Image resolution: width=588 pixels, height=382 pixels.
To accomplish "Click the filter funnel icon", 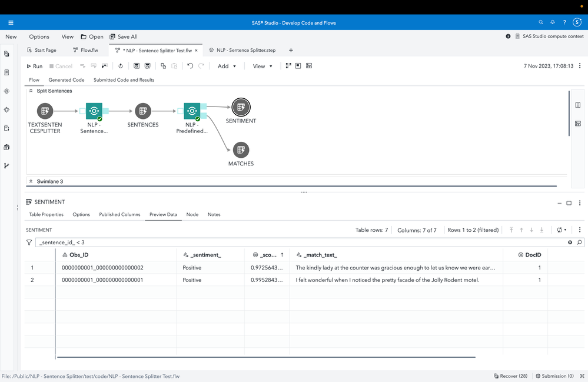I will (29, 243).
